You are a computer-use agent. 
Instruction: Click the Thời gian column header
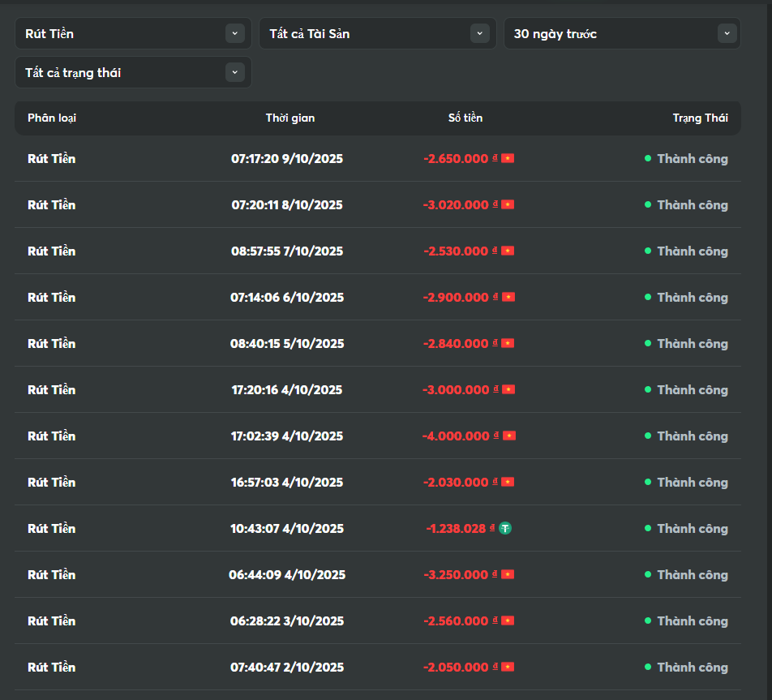(x=290, y=118)
